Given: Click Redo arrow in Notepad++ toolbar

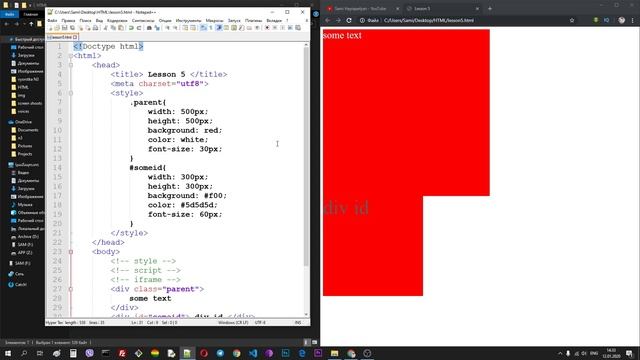Looking at the screenshot, I should click(x=139, y=28).
